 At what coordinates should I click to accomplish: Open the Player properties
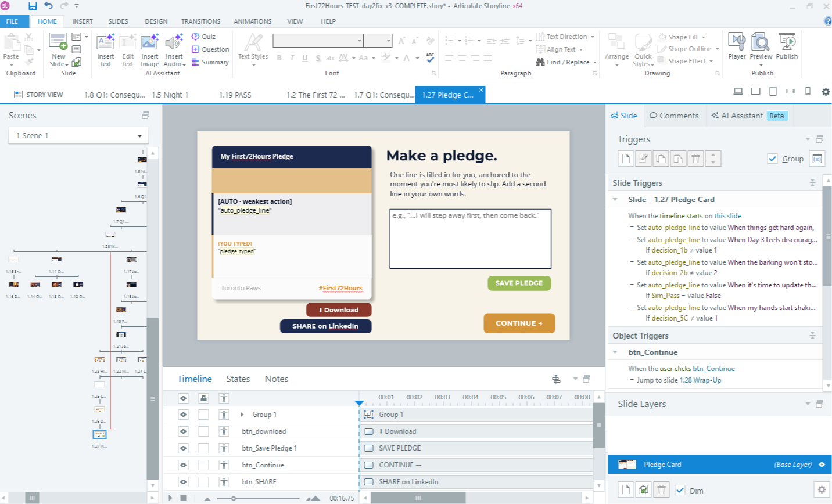point(737,46)
